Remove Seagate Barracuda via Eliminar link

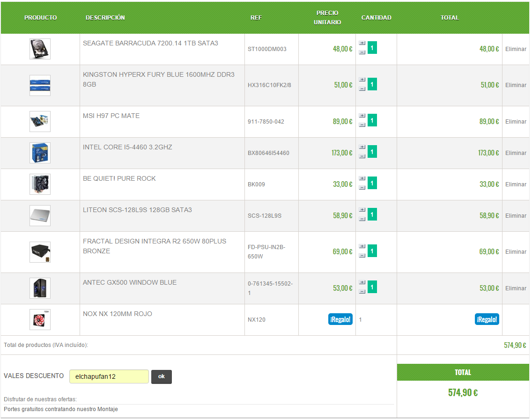[x=516, y=49]
